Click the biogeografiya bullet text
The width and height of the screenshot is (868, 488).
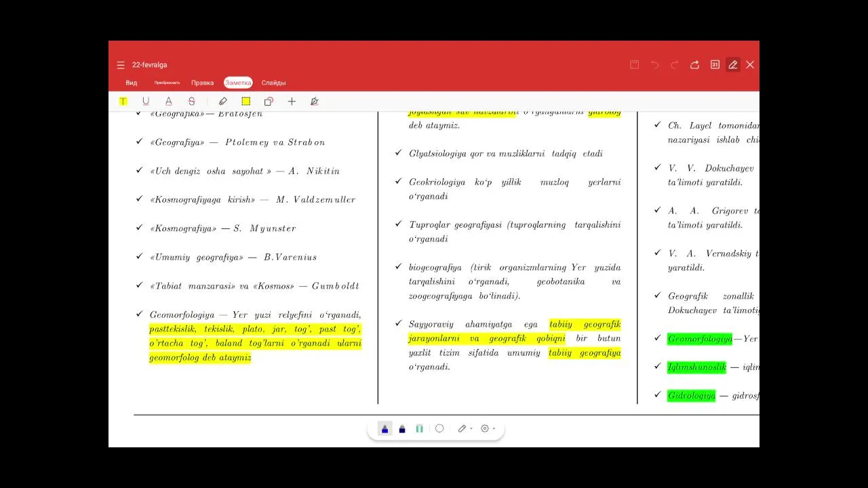pyautogui.click(x=515, y=281)
